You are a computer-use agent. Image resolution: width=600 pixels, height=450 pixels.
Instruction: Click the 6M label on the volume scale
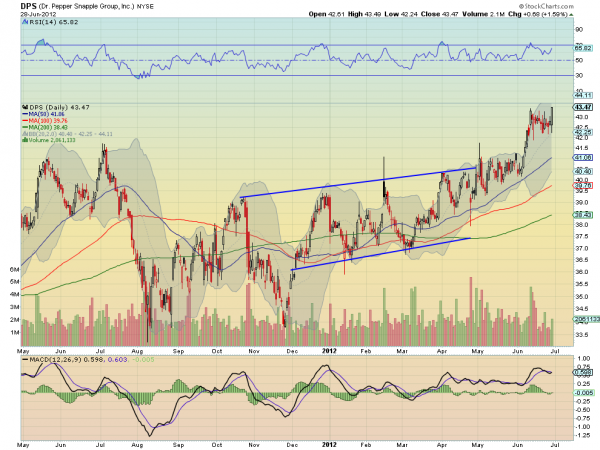click(x=15, y=270)
